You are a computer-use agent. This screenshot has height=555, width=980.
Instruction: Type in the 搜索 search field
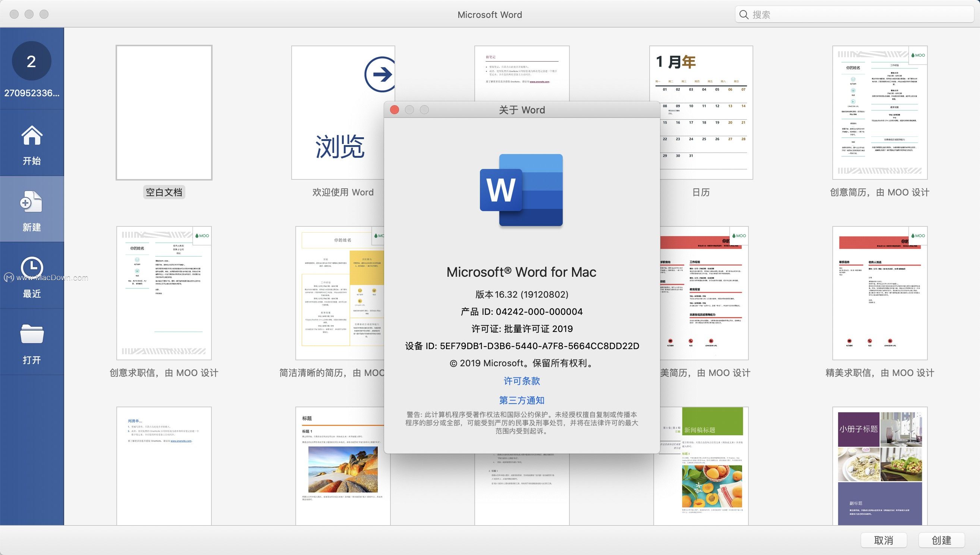click(x=855, y=15)
